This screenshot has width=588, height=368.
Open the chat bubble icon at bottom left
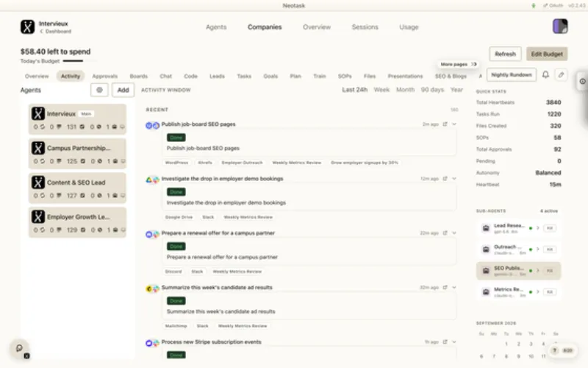pyautogui.click(x=20, y=348)
